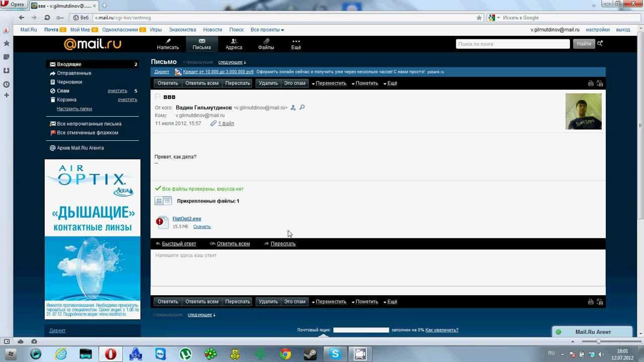Open the Написать compose button
644x362 pixels.
coord(168,44)
